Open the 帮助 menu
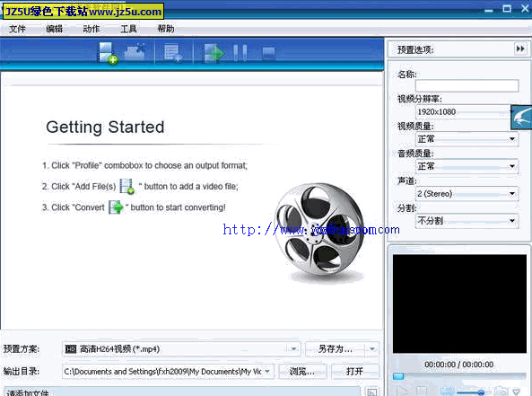This screenshot has height=396, width=532. 166,29
